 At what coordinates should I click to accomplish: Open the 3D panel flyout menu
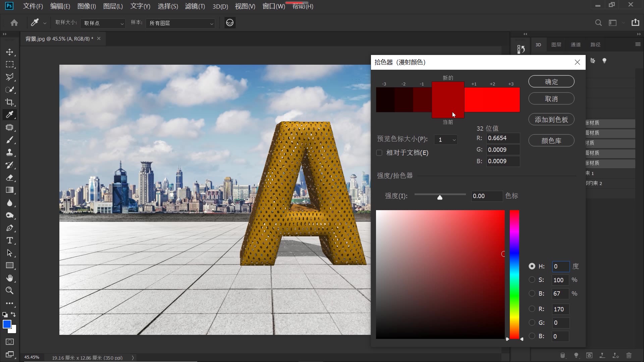pos(638,44)
